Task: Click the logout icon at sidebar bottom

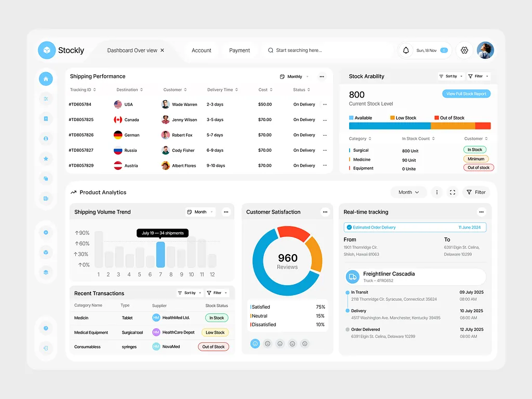Action: [46, 348]
